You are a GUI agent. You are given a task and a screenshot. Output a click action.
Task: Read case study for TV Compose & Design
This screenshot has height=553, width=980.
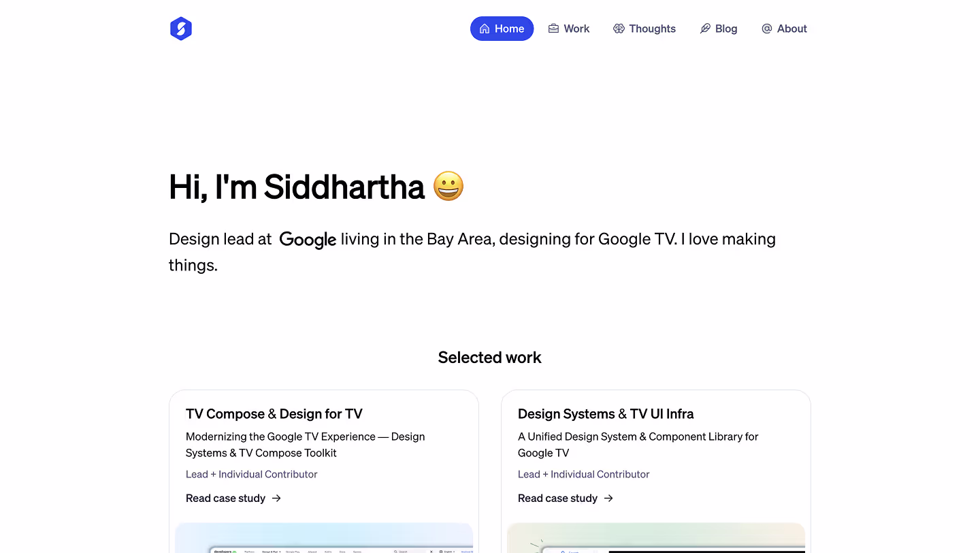(x=225, y=498)
